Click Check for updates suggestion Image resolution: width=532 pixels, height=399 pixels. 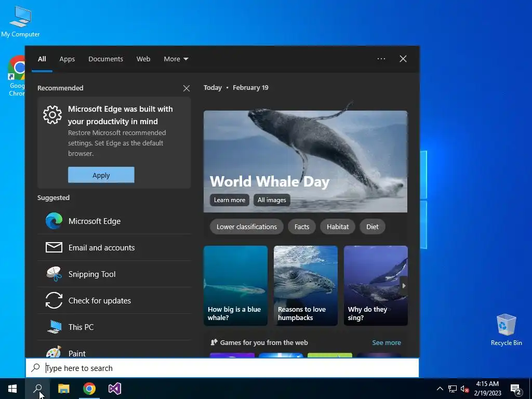click(x=114, y=301)
